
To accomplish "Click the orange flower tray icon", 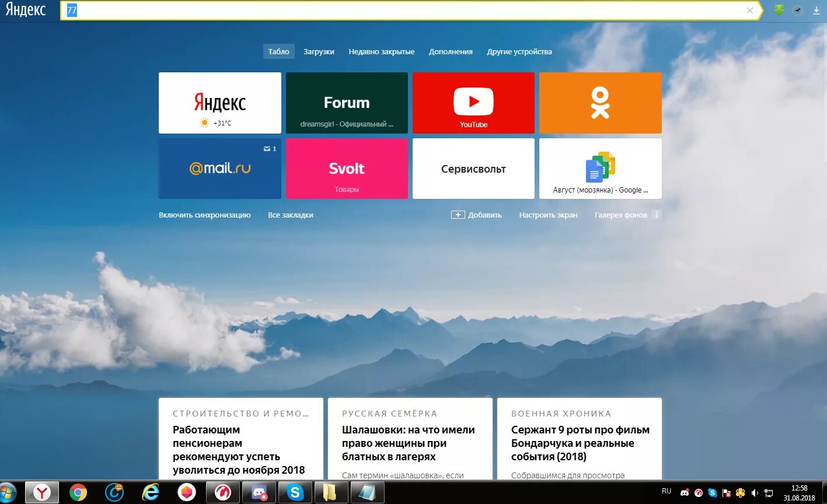I will 740,493.
